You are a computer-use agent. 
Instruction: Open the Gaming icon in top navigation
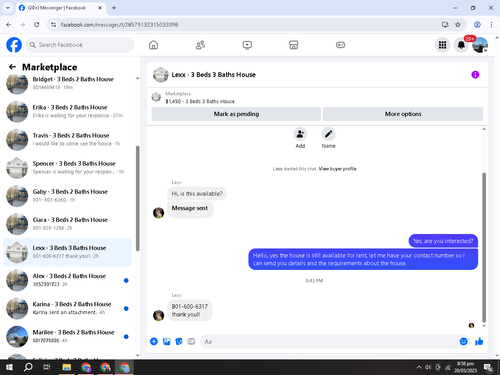pyautogui.click(x=340, y=45)
